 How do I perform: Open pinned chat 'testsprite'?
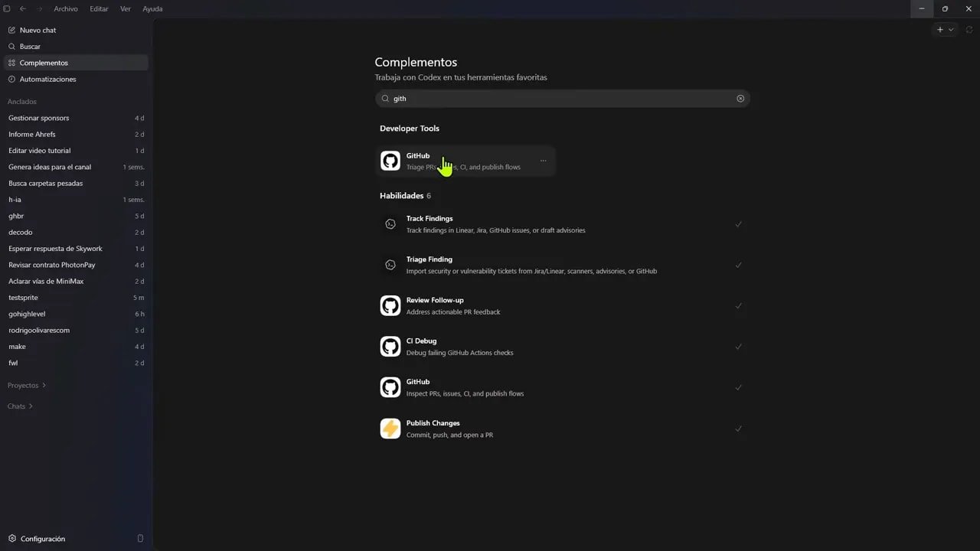pos(76,298)
